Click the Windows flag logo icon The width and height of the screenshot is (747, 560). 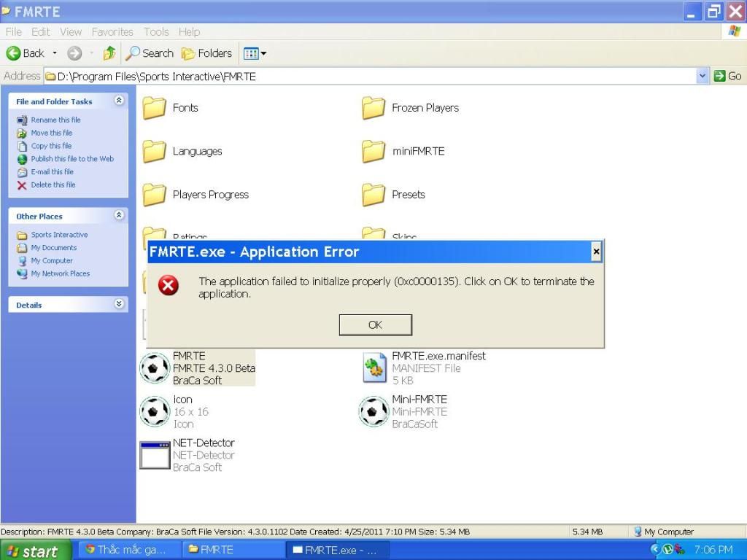pos(734,31)
